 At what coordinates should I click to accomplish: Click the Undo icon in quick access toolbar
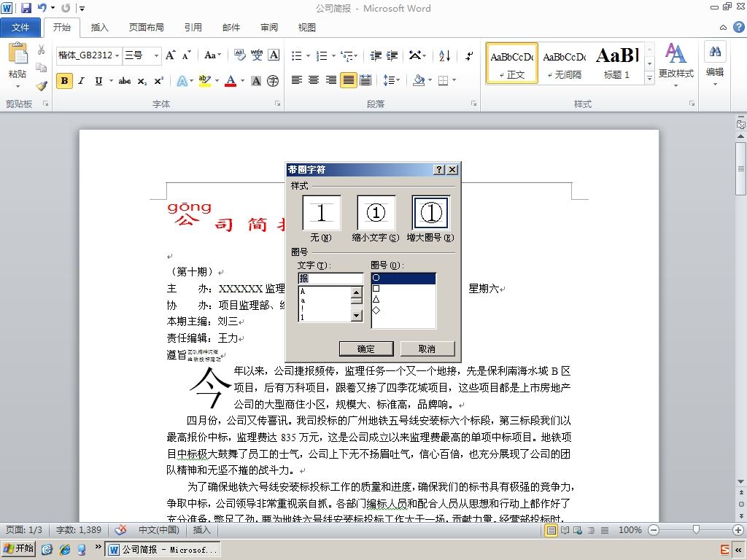click(x=42, y=8)
